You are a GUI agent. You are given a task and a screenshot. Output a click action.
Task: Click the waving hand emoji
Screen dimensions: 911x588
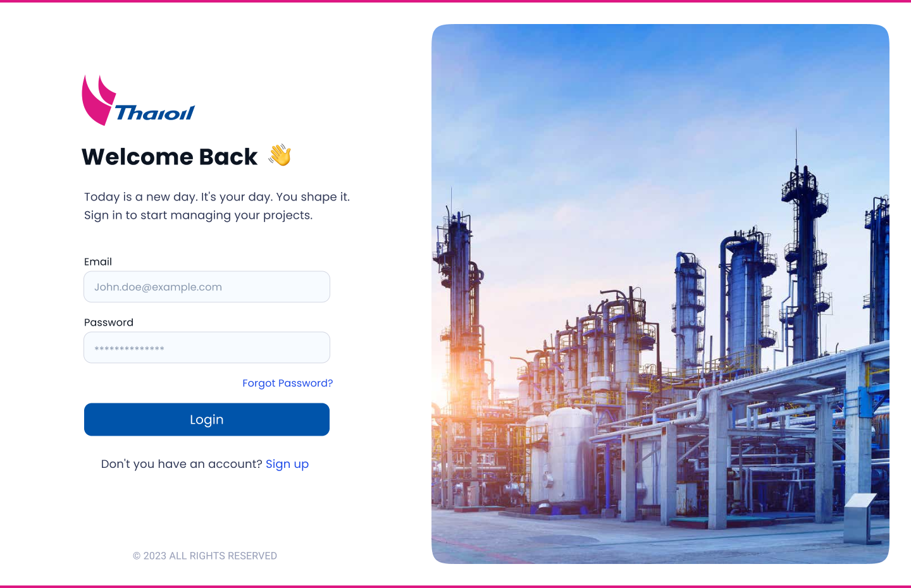(x=280, y=156)
